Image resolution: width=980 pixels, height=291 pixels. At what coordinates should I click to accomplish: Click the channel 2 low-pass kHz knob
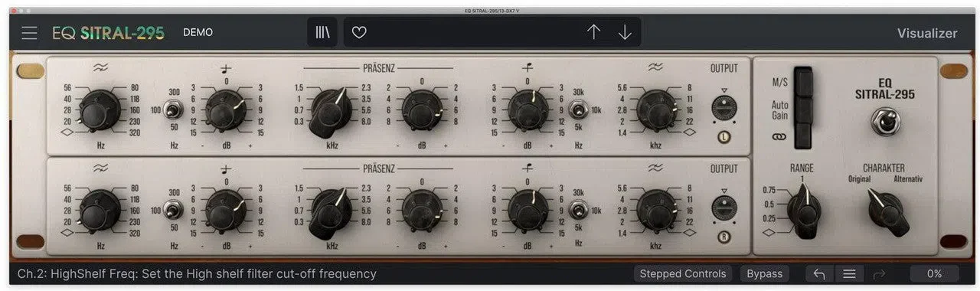[x=657, y=211]
